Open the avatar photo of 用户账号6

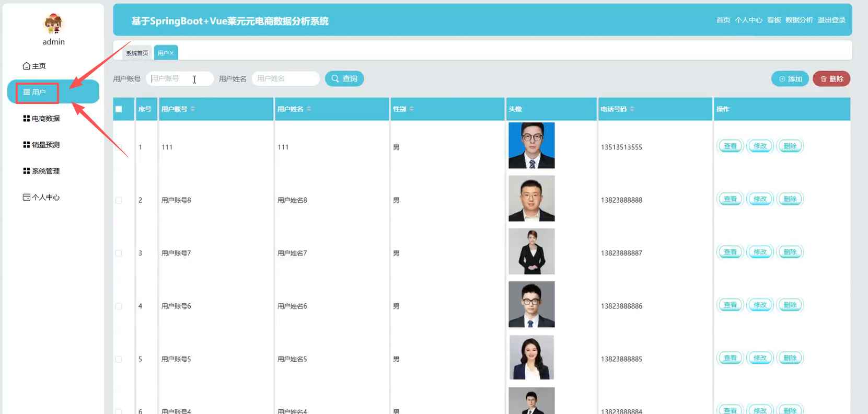pyautogui.click(x=531, y=305)
